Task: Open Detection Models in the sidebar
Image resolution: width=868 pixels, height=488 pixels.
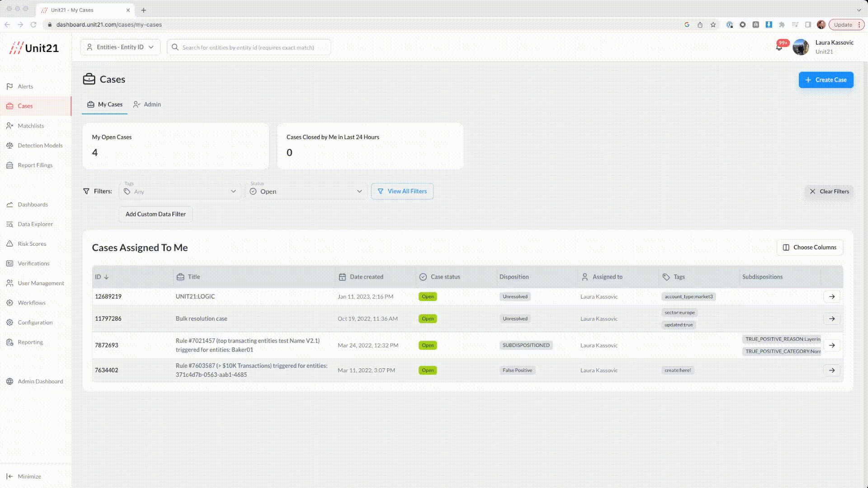Action: [40, 145]
